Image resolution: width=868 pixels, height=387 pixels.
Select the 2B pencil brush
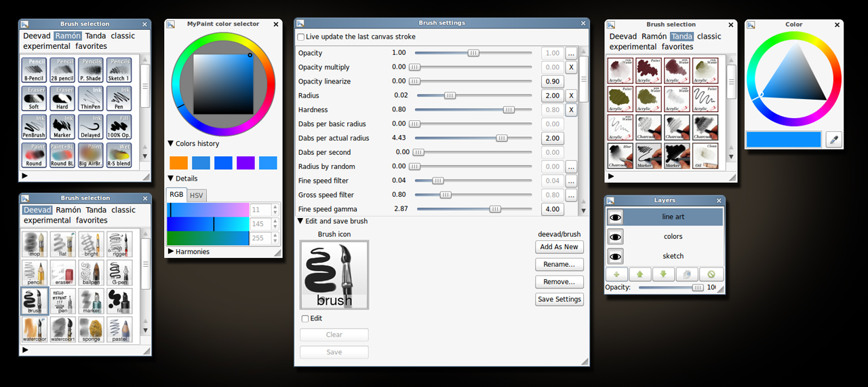pos(62,70)
